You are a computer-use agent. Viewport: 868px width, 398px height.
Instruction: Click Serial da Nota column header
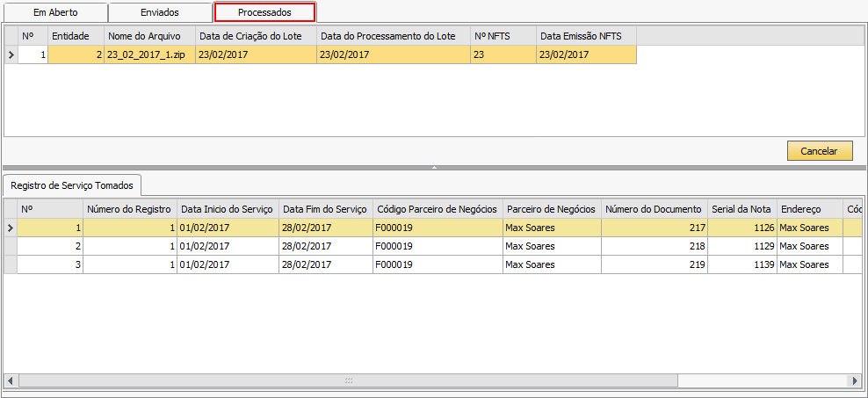click(742, 209)
